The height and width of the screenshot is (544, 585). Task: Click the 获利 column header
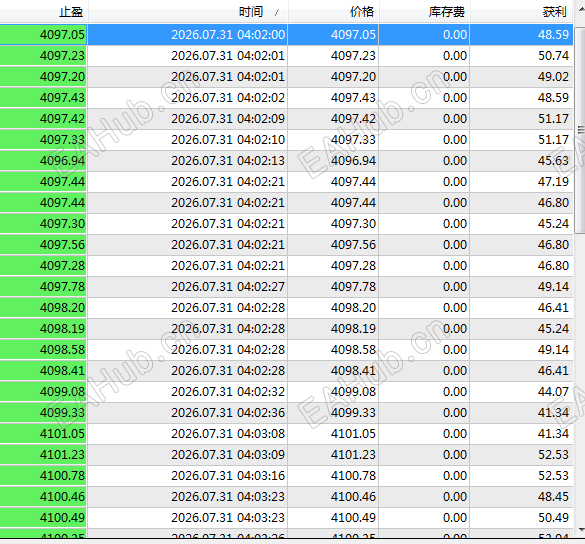[522, 12]
